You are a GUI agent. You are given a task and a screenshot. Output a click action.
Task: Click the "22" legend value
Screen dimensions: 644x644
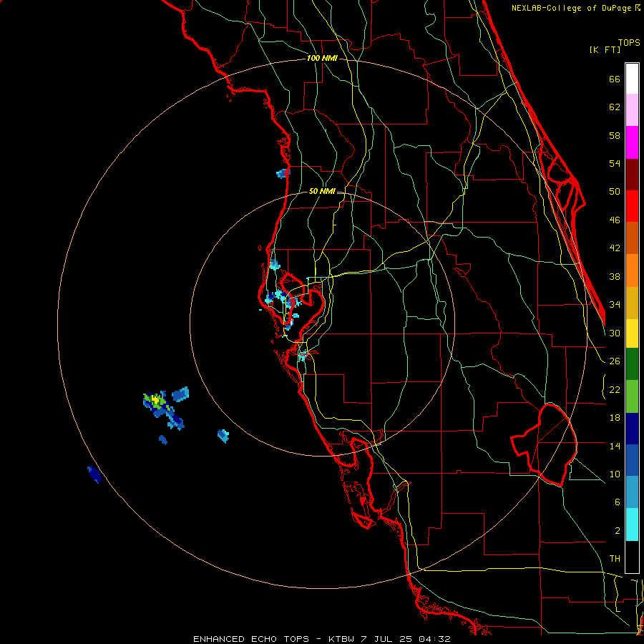[x=615, y=389]
